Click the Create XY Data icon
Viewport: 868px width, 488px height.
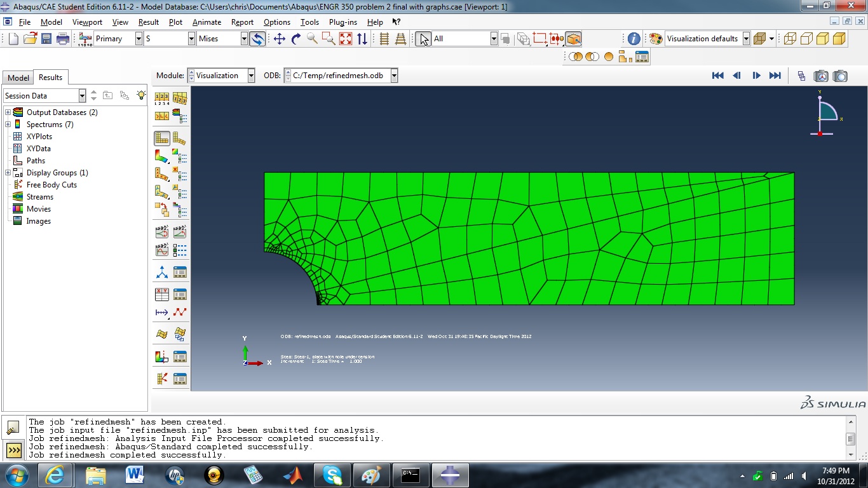[161, 294]
